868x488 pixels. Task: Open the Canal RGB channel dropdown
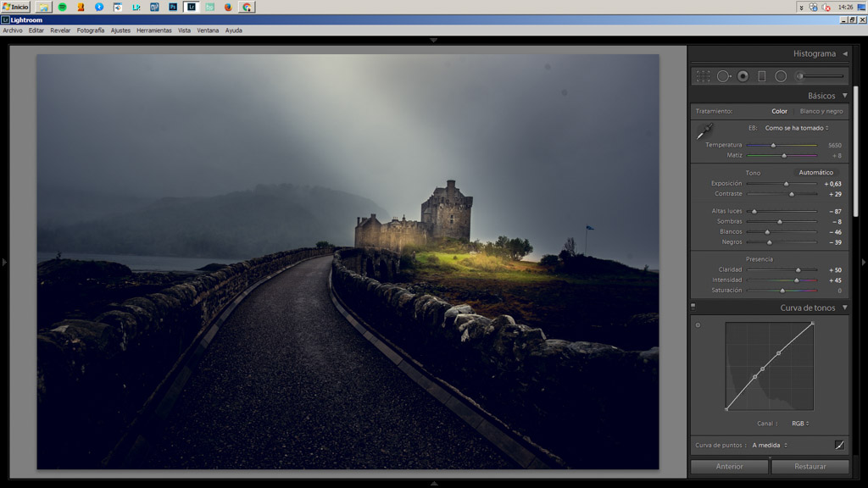coord(799,424)
